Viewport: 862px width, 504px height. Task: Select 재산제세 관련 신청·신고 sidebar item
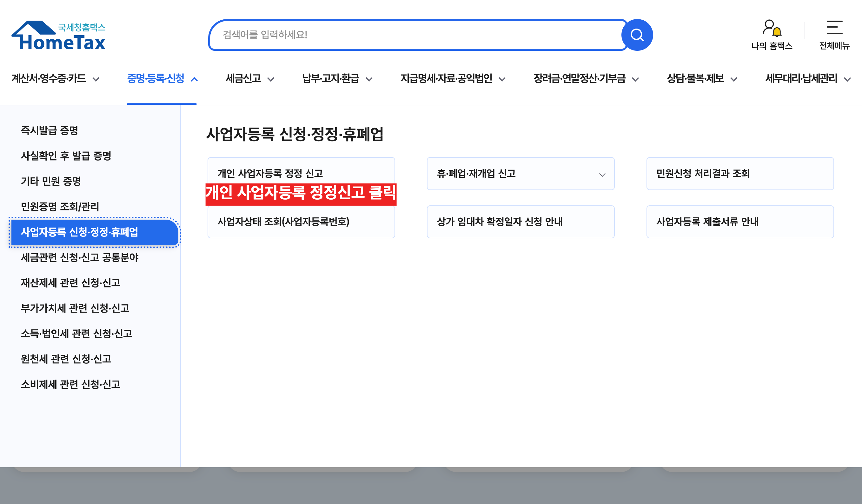click(70, 282)
